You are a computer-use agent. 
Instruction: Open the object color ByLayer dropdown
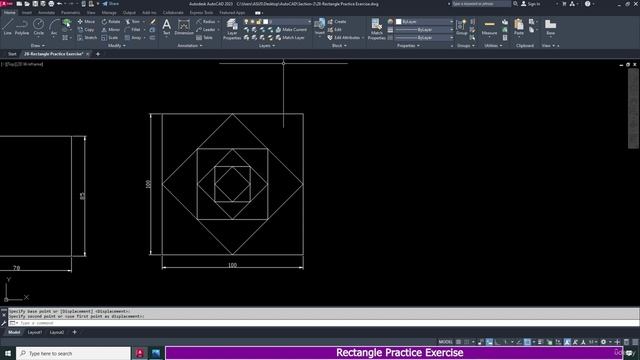[x=424, y=22]
